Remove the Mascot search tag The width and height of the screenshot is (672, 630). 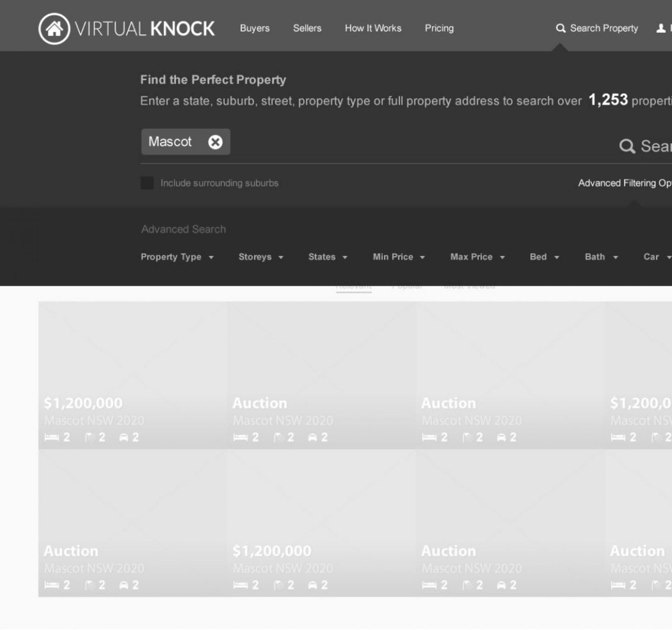[x=215, y=142]
